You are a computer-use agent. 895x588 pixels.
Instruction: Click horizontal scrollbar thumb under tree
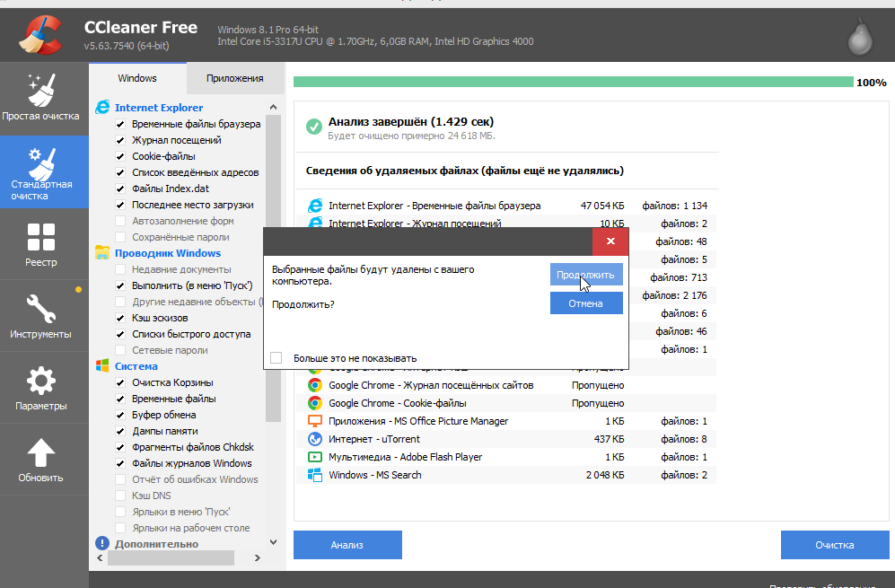point(171,557)
